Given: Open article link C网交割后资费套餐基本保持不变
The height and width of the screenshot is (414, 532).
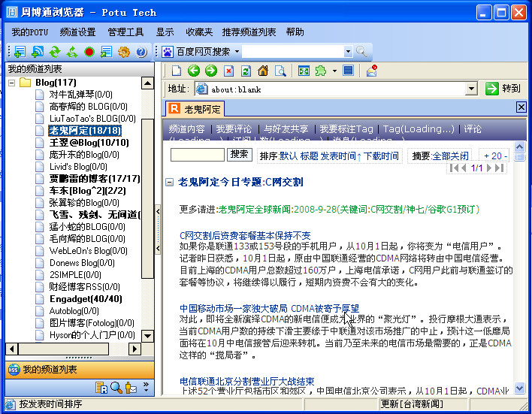Looking at the screenshot, I should point(245,235).
